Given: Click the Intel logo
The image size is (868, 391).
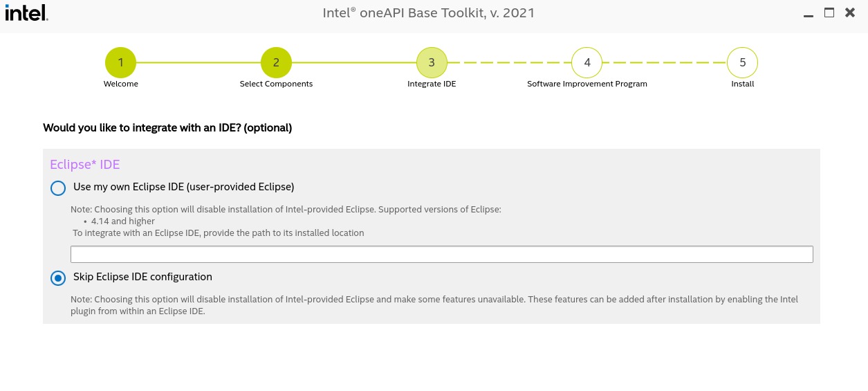Looking at the screenshot, I should click(x=26, y=12).
